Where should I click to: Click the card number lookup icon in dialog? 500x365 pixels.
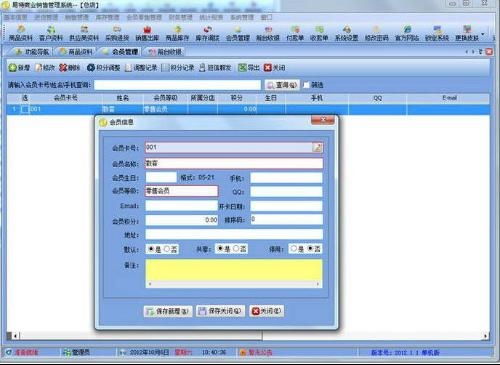coord(317,148)
